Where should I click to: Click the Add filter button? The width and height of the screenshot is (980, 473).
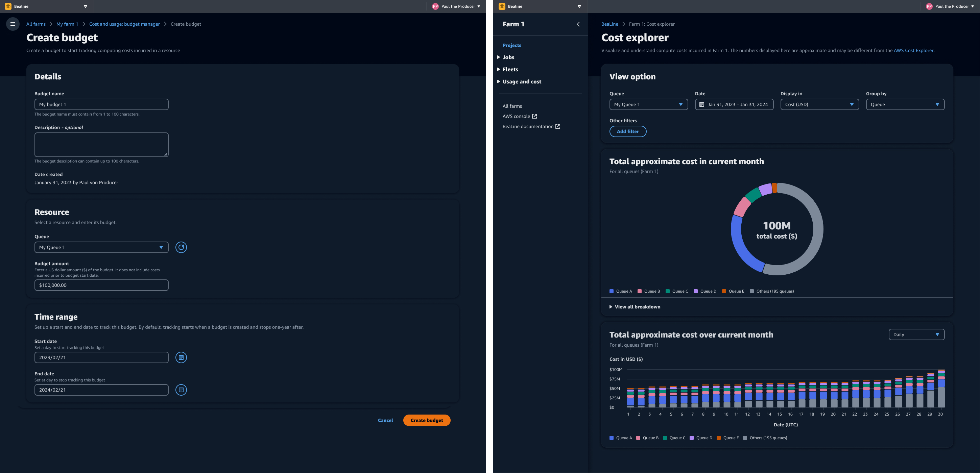click(627, 131)
